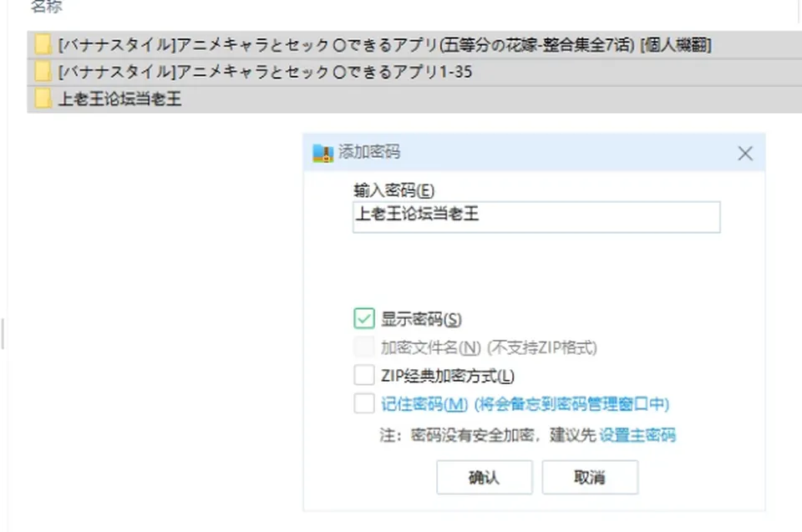This screenshot has width=802, height=532.
Task: Close the 添加密码 dialog
Action: (744, 153)
